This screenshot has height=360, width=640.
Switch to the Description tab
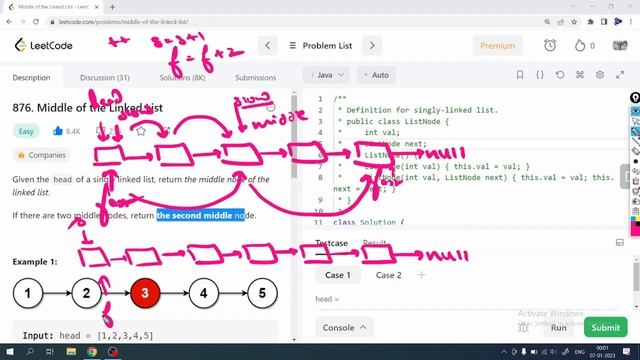pos(31,78)
